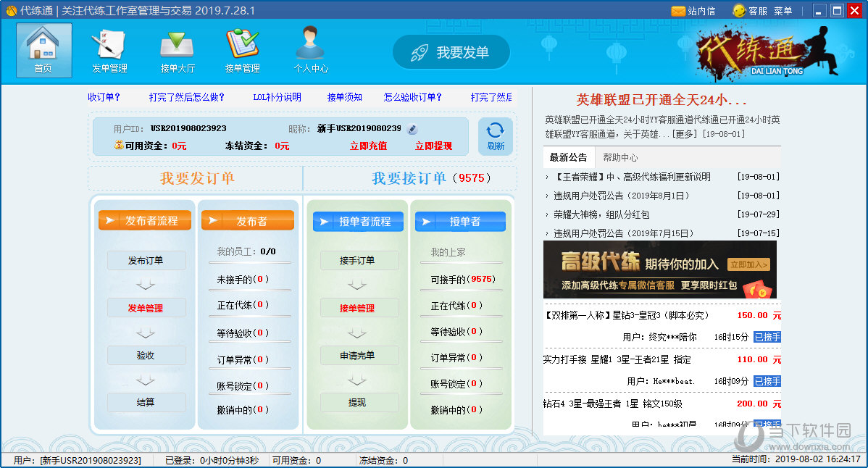Open 违规用户处罚公告 (2019年8月1日) announcement

tap(622, 196)
